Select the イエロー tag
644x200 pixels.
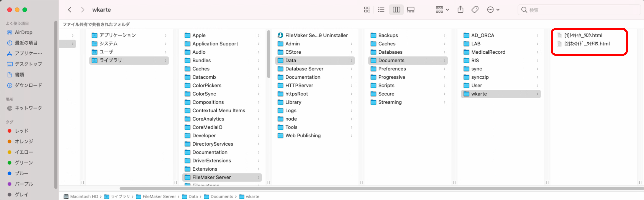tap(24, 152)
